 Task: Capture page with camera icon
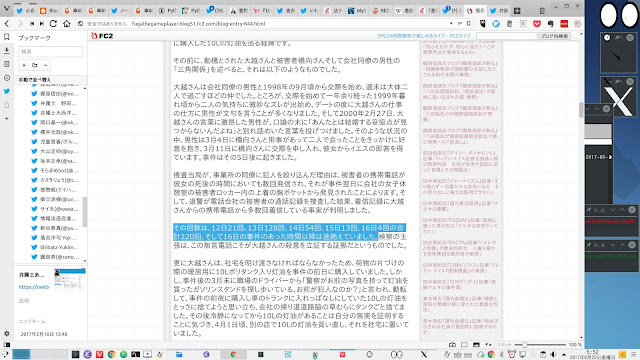coord(452,345)
